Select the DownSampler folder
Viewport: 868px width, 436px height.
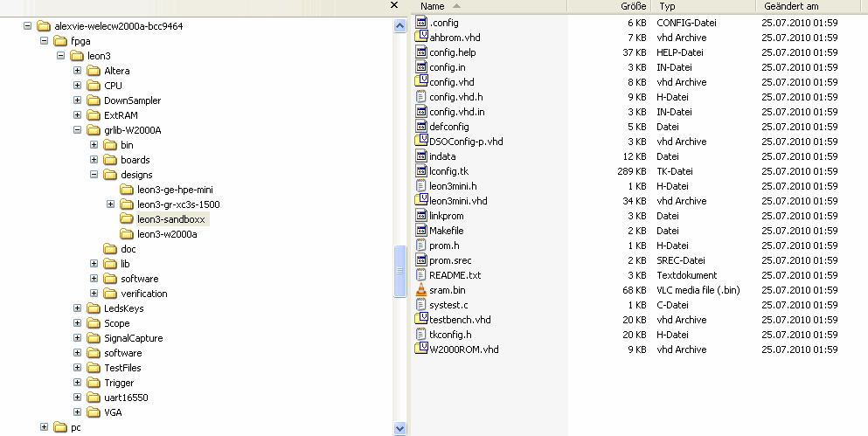pyautogui.click(x=132, y=100)
